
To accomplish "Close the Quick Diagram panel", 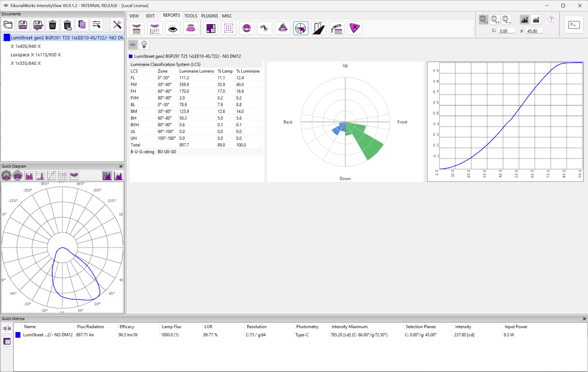I will 121,166.
